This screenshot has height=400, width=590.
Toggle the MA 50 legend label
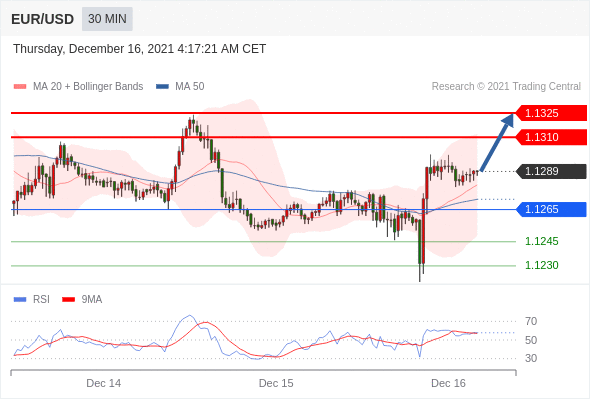pos(190,87)
